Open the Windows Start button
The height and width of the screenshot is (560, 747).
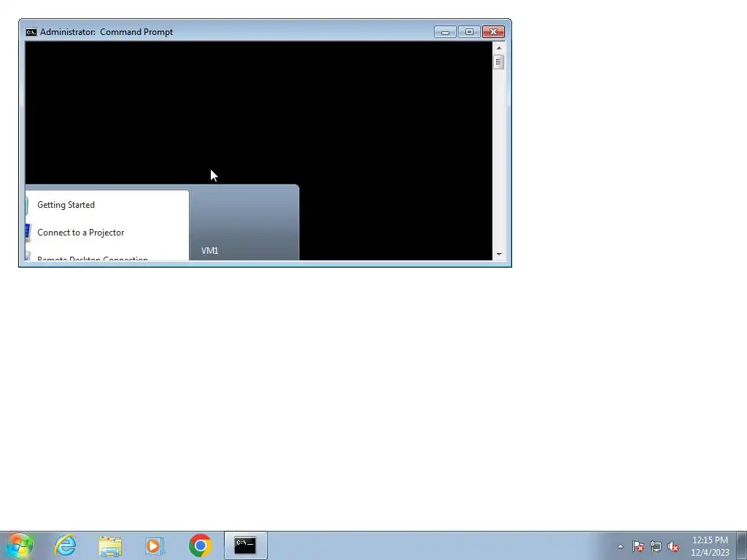(x=20, y=545)
